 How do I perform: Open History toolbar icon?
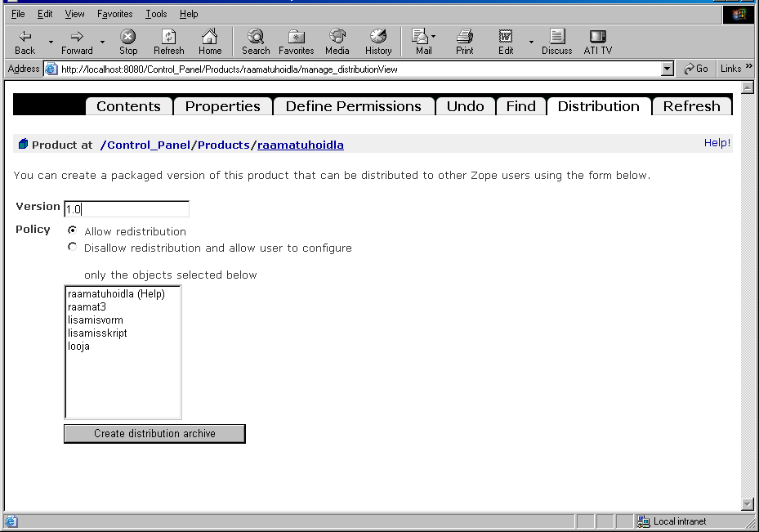[x=378, y=42]
